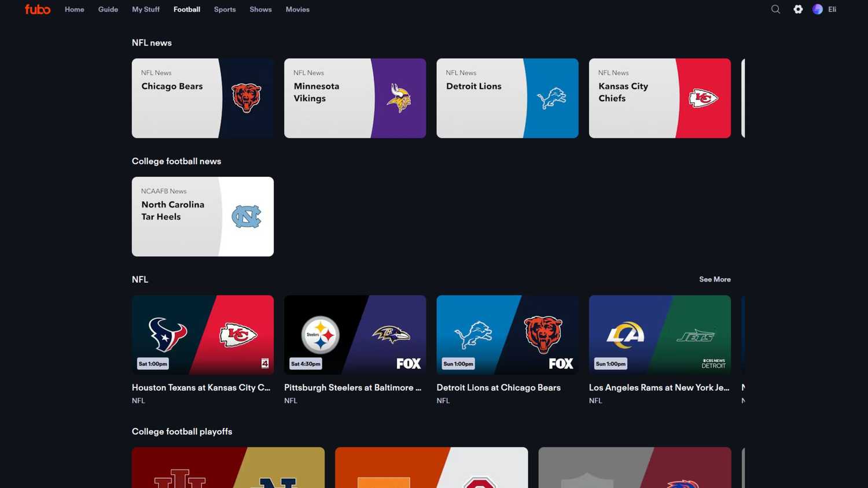
Task: Click the Minnesota Vikings logo icon
Action: 399,98
